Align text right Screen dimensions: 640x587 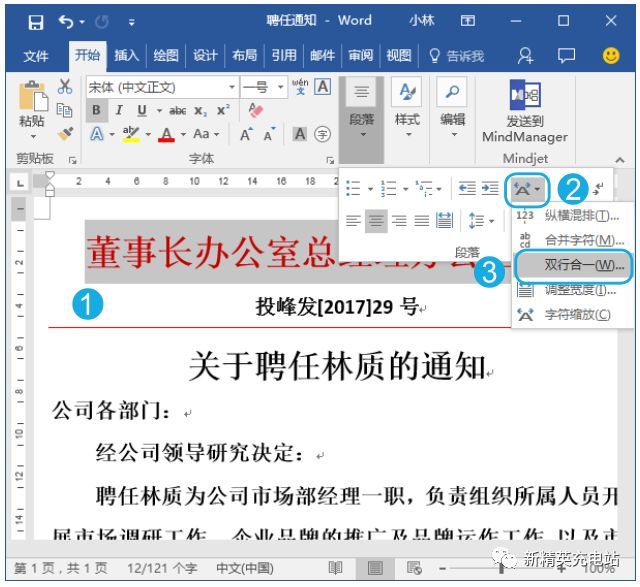(399, 221)
